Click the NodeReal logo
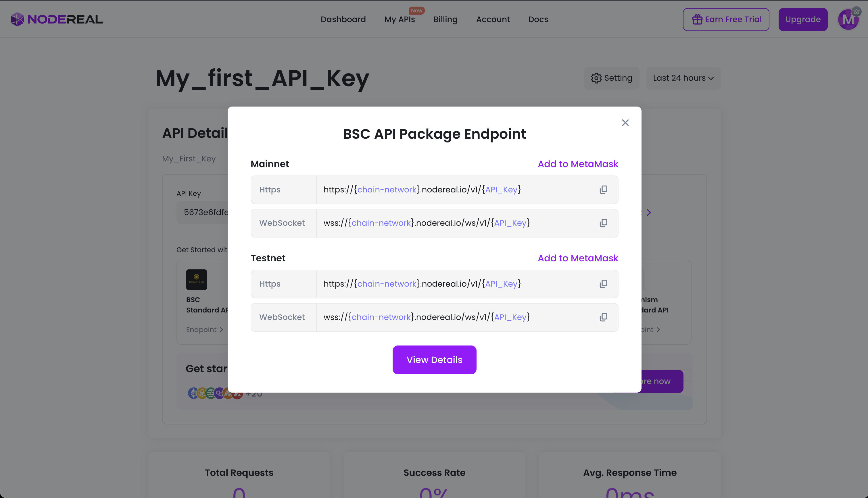This screenshot has width=868, height=498. (x=57, y=20)
